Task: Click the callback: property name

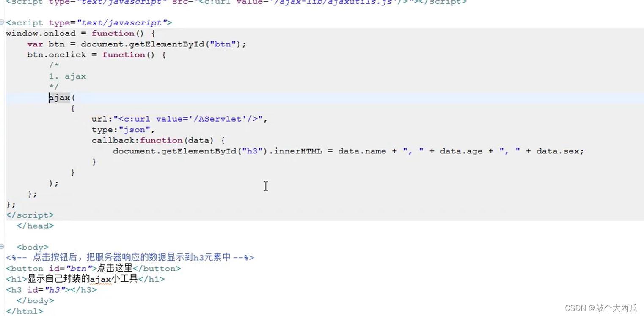Action: [116, 140]
